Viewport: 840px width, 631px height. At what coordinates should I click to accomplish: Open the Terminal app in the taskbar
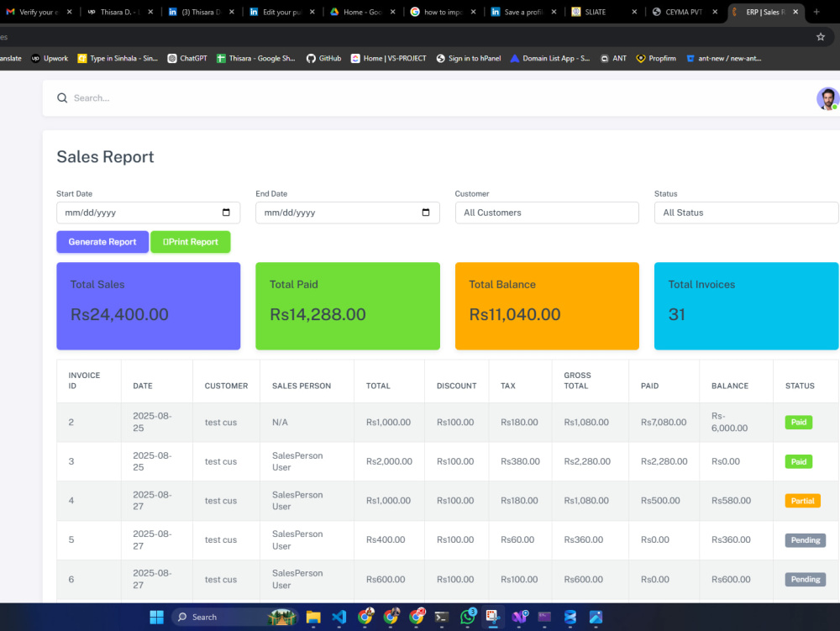click(x=442, y=617)
